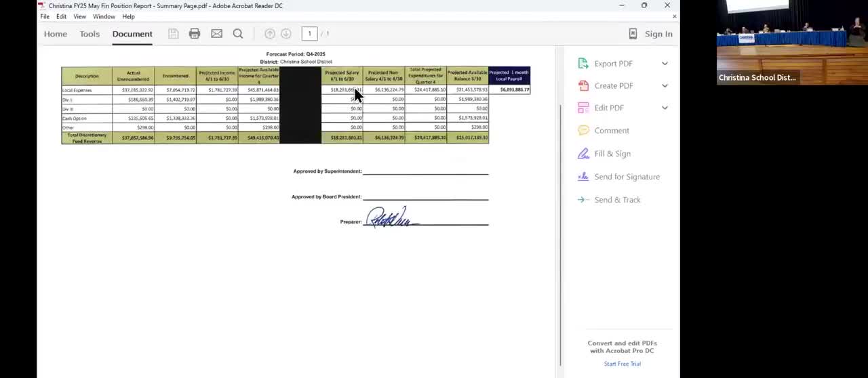This screenshot has height=378, width=868.
Task: Click the page number input field
Action: coord(309,34)
